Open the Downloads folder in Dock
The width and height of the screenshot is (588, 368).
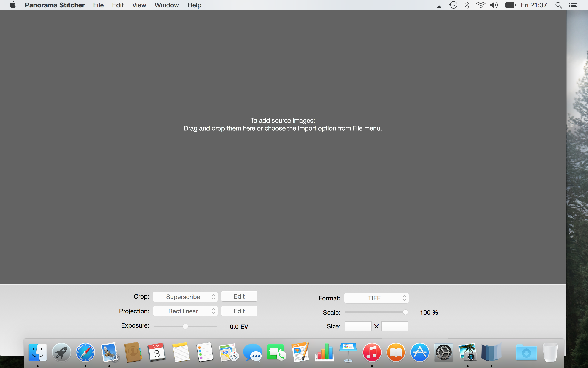click(526, 352)
